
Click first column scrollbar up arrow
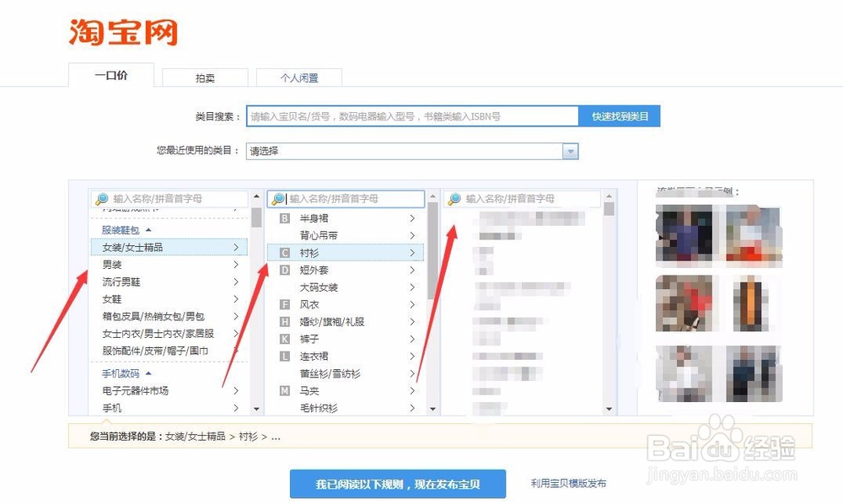tap(256, 196)
